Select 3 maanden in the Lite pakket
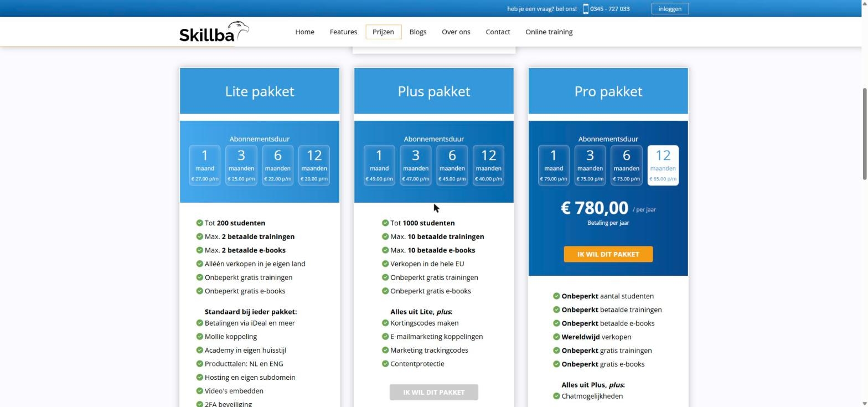This screenshot has height=407, width=868. (x=241, y=166)
